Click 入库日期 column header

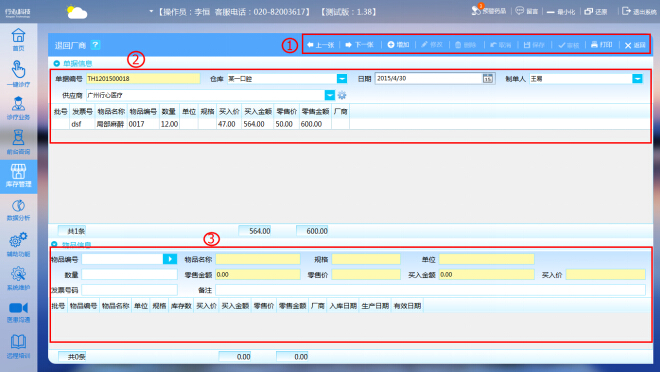343,306
